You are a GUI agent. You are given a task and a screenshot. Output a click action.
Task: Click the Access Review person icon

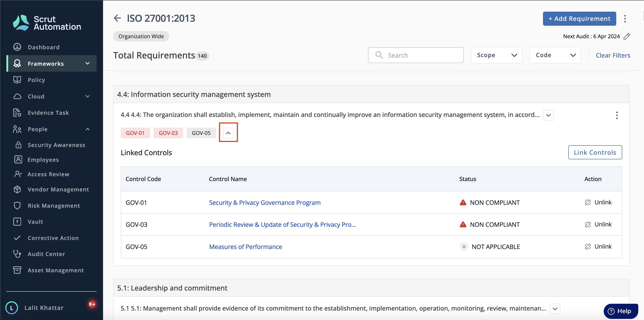tap(18, 174)
